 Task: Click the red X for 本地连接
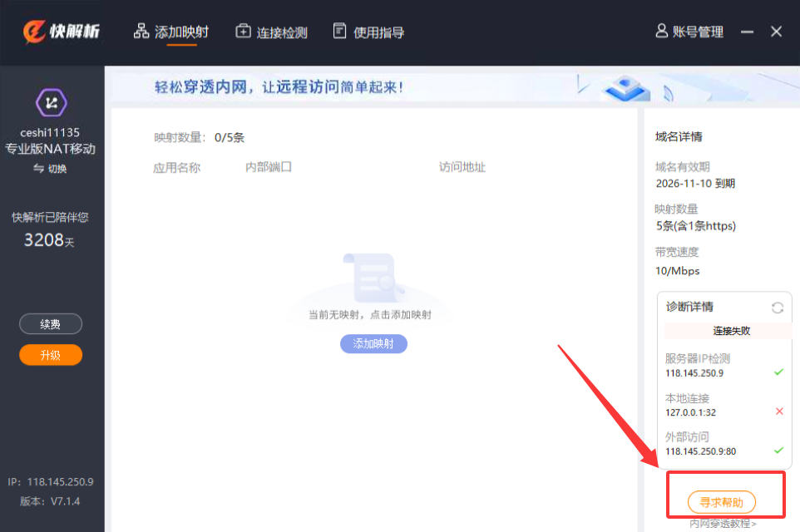[779, 411]
